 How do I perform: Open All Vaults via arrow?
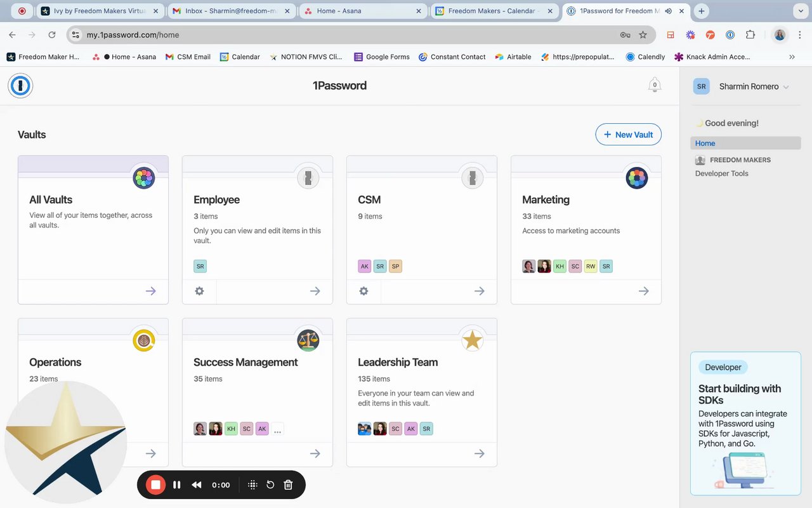pos(150,291)
